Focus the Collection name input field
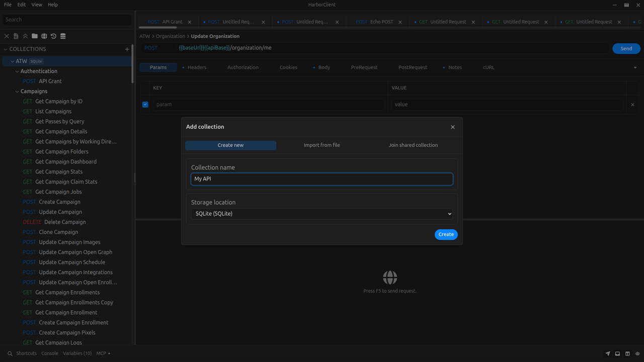This screenshot has height=362, width=644. point(322,179)
